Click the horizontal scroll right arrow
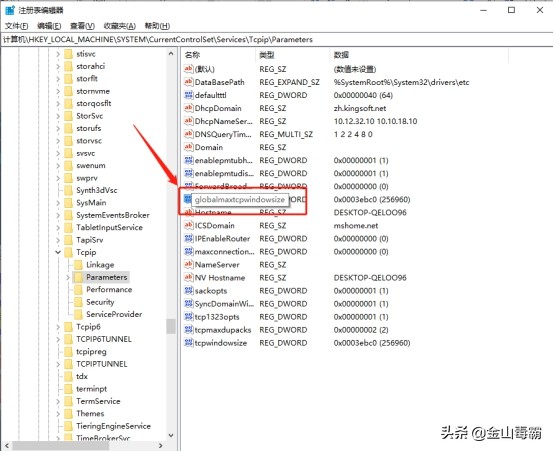The image size is (554, 452). point(160,446)
